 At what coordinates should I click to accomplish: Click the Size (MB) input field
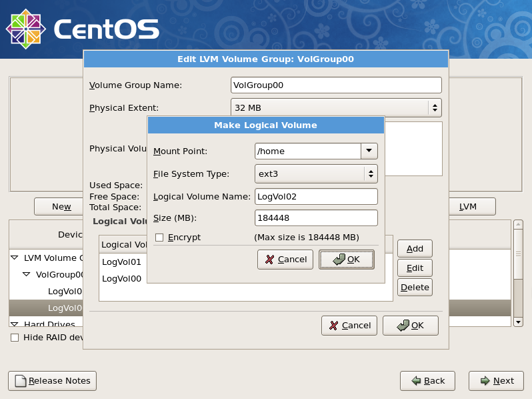(x=316, y=218)
